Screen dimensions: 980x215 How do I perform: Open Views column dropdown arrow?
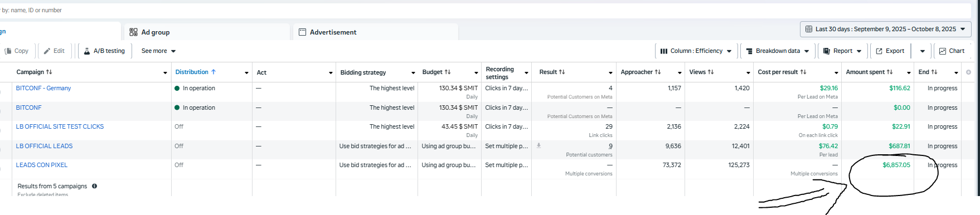(748, 73)
